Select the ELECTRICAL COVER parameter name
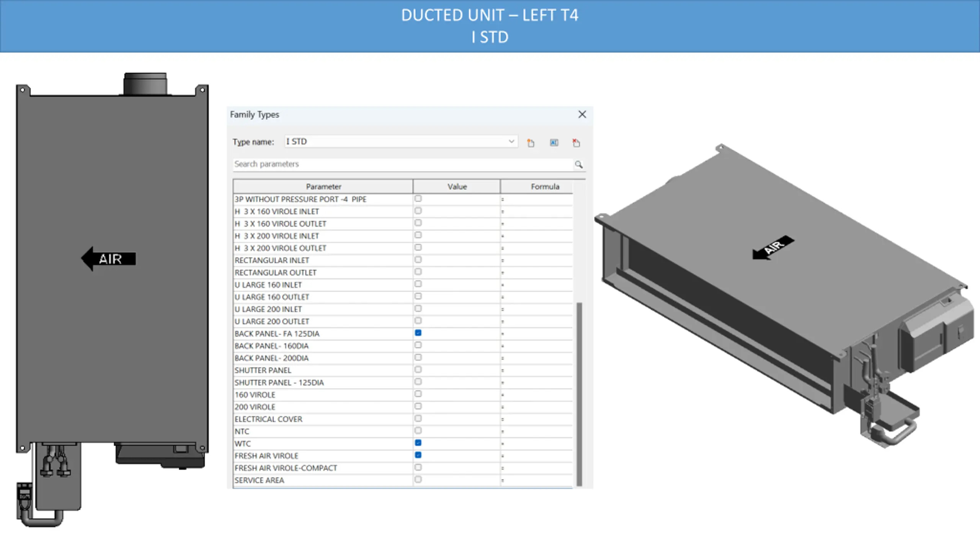Viewport: 980px width, 551px height. 268,419
